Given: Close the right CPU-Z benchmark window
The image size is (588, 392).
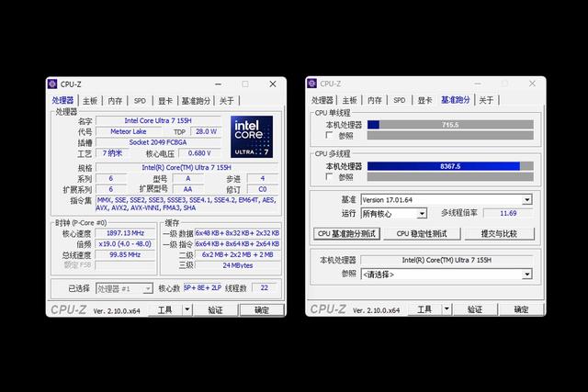Looking at the screenshot, I should coord(532,84).
